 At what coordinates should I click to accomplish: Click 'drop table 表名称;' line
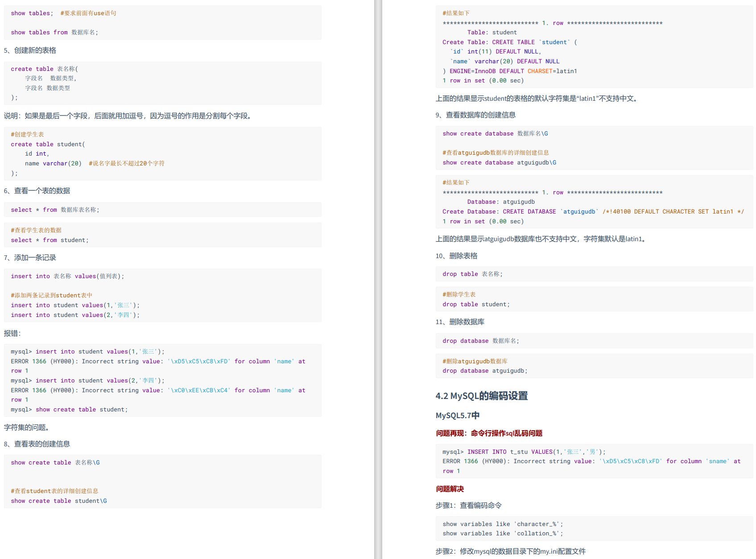473,274
